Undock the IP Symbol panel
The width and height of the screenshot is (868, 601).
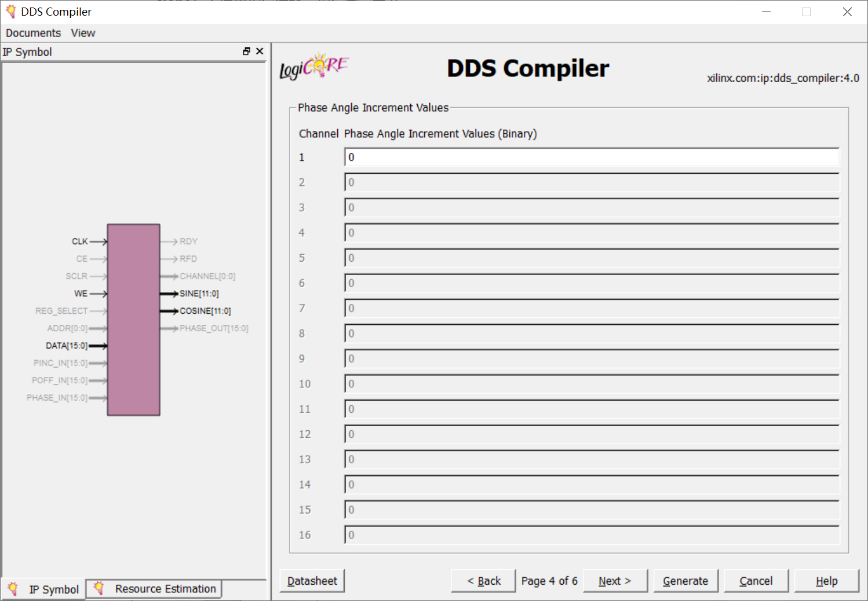pyautogui.click(x=246, y=52)
